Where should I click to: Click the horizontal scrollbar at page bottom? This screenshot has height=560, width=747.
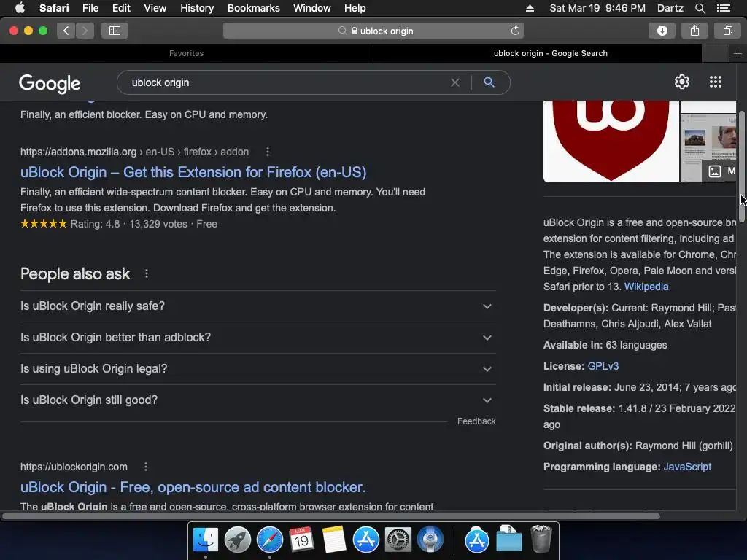click(331, 516)
